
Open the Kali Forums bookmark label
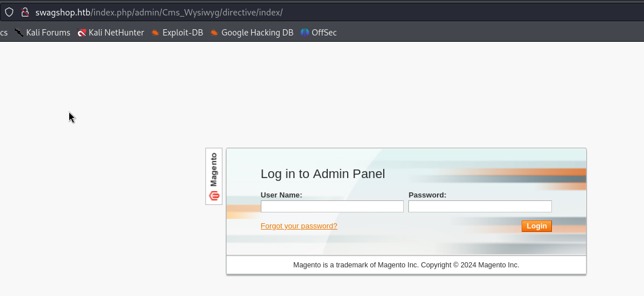tap(48, 33)
